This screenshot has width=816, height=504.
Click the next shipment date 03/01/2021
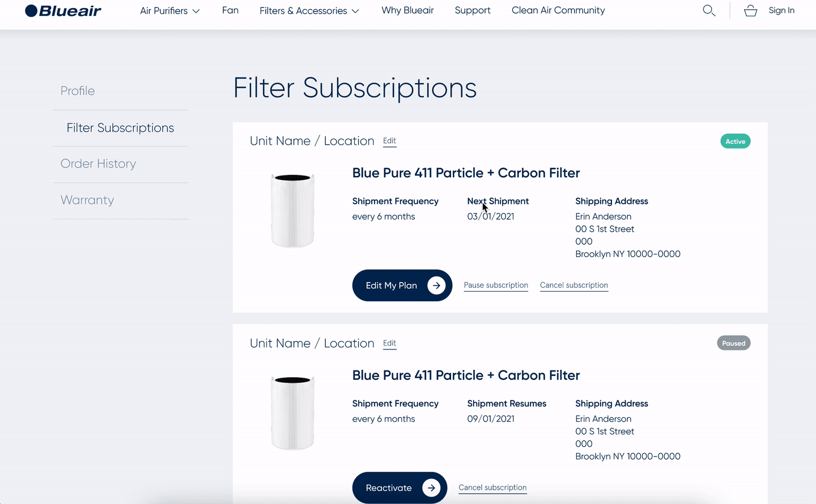click(491, 216)
